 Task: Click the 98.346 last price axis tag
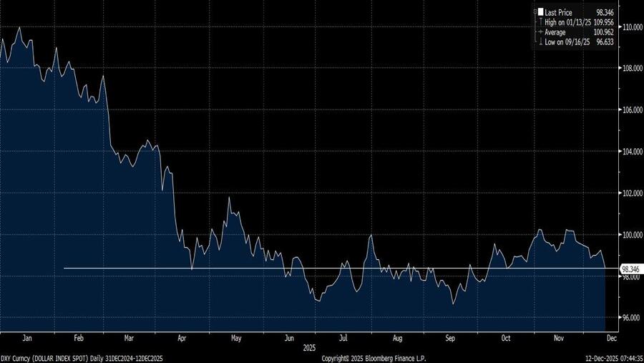pyautogui.click(x=630, y=268)
